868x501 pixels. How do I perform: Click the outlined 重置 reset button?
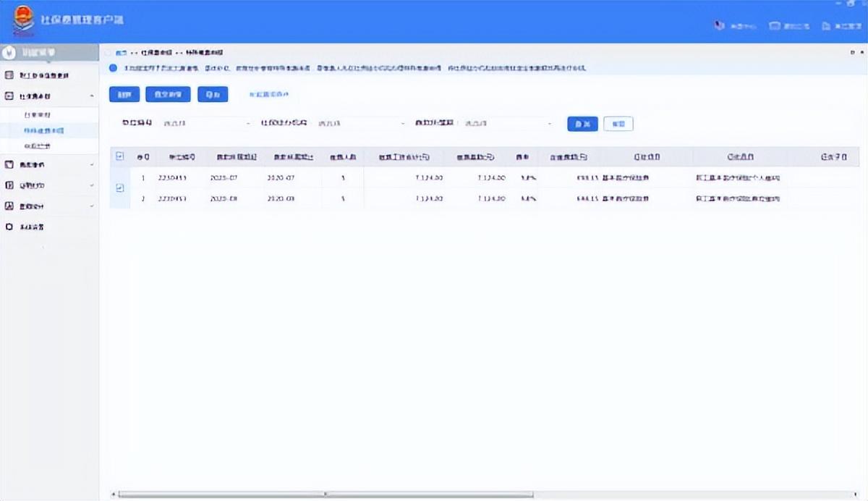coord(618,124)
